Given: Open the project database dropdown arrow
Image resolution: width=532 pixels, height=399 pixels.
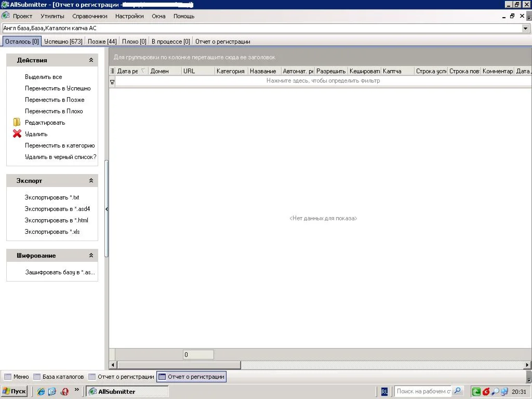Looking at the screenshot, I should point(525,29).
